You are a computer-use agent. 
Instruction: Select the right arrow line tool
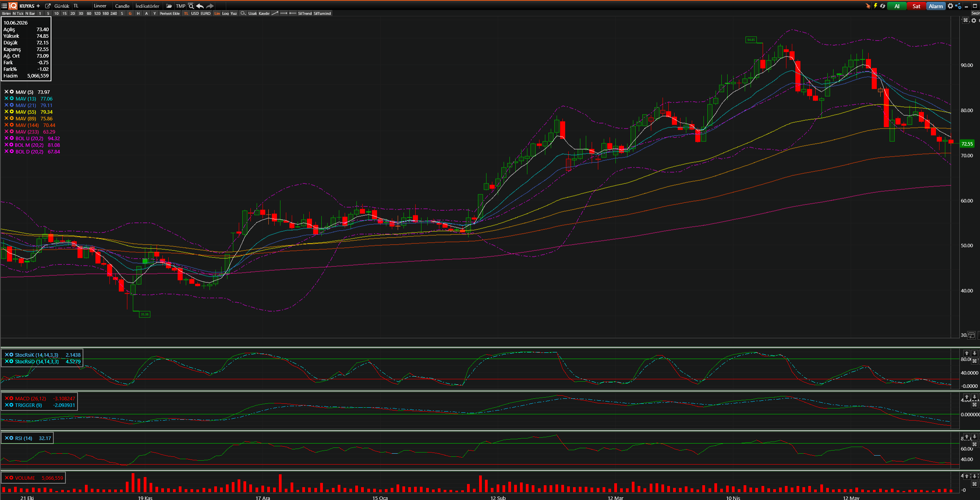(284, 13)
